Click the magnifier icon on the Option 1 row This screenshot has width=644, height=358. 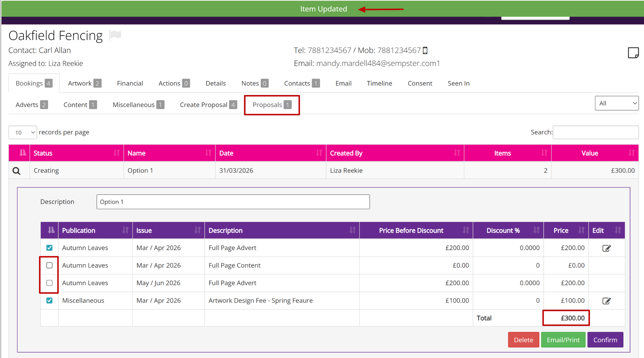[x=17, y=171]
